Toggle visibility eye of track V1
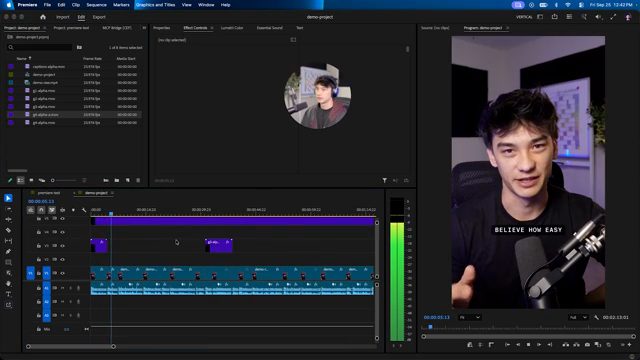The height and width of the screenshot is (360, 640). pyautogui.click(x=62, y=273)
